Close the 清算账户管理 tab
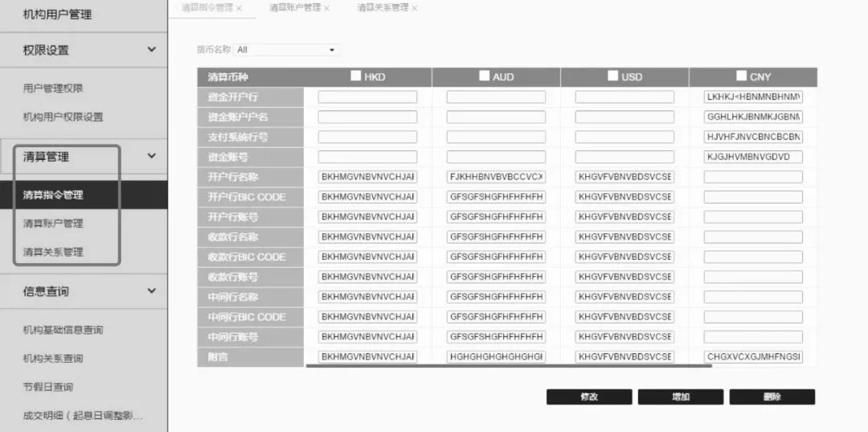Screen dimensions: 868x432 326,8
